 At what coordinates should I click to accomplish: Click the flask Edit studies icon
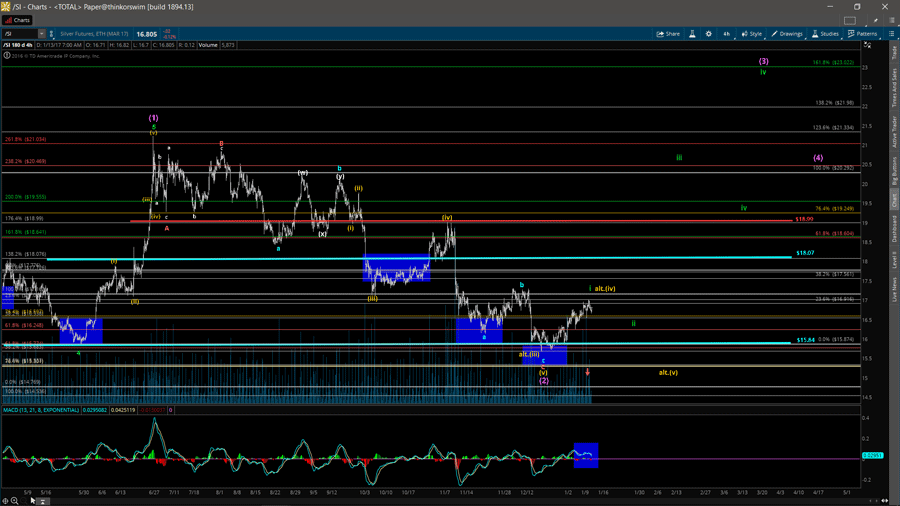point(692,34)
